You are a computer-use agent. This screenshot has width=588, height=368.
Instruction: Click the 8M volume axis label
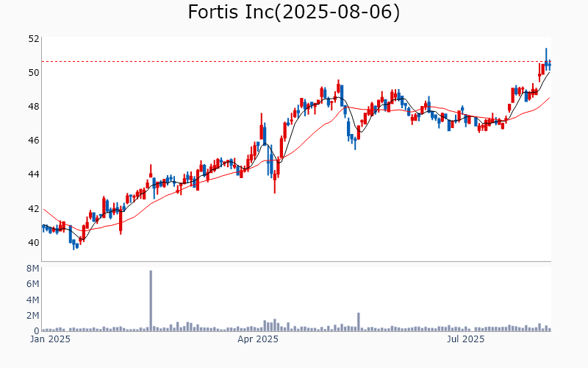32,269
